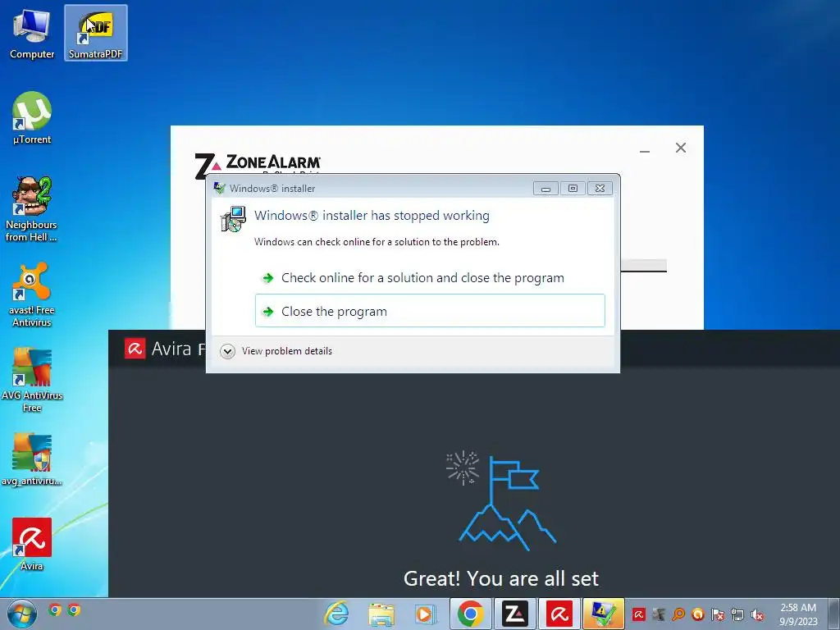Viewport: 840px width, 630px height.
Task: Click the avast orange ball tray icon
Action: click(x=697, y=614)
